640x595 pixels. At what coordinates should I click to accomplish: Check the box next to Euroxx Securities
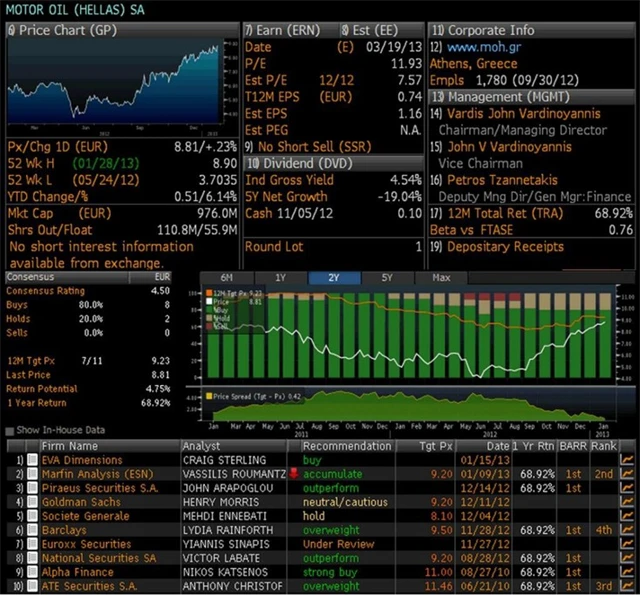click(x=30, y=544)
